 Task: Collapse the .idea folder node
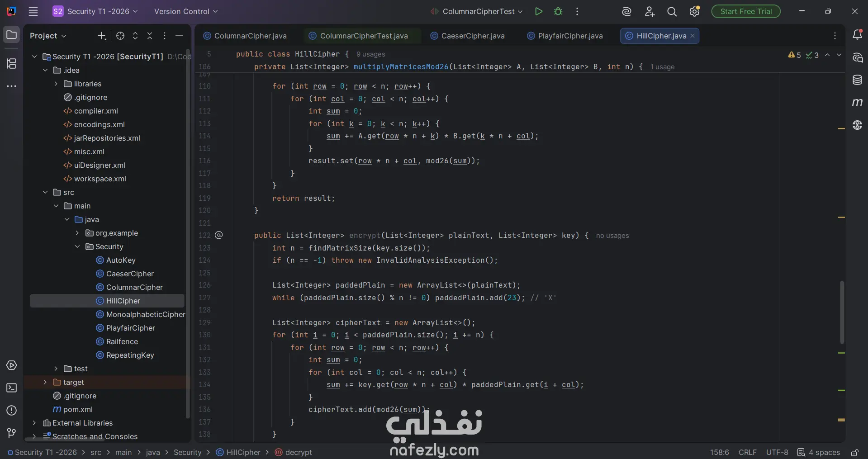[x=45, y=70]
